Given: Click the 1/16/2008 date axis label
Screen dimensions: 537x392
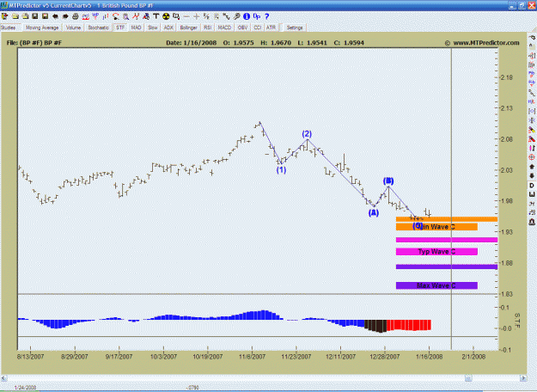Looking at the screenshot, I should pos(429,357).
